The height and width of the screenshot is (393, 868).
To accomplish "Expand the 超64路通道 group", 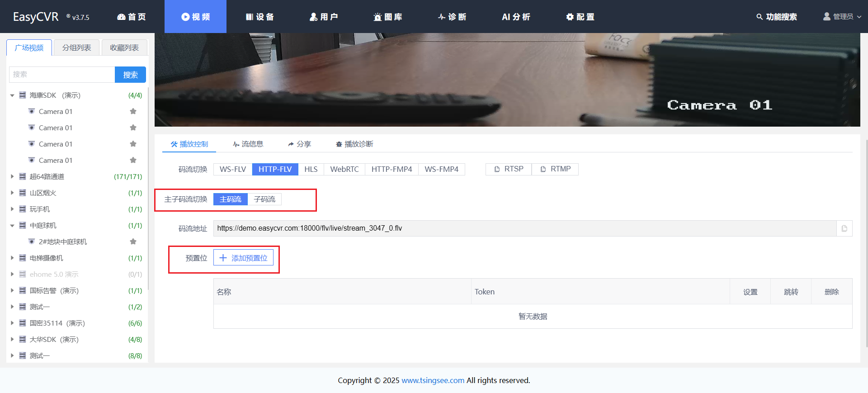I will tap(12, 177).
